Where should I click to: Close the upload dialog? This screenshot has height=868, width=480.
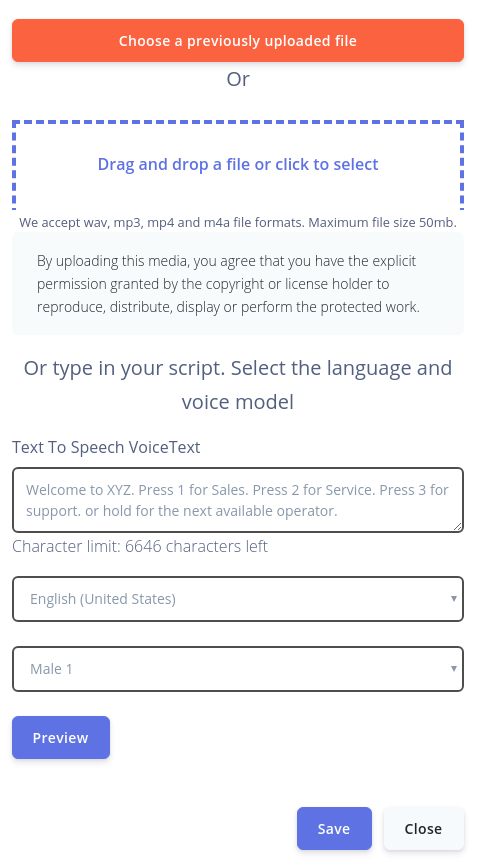pyautogui.click(x=423, y=828)
